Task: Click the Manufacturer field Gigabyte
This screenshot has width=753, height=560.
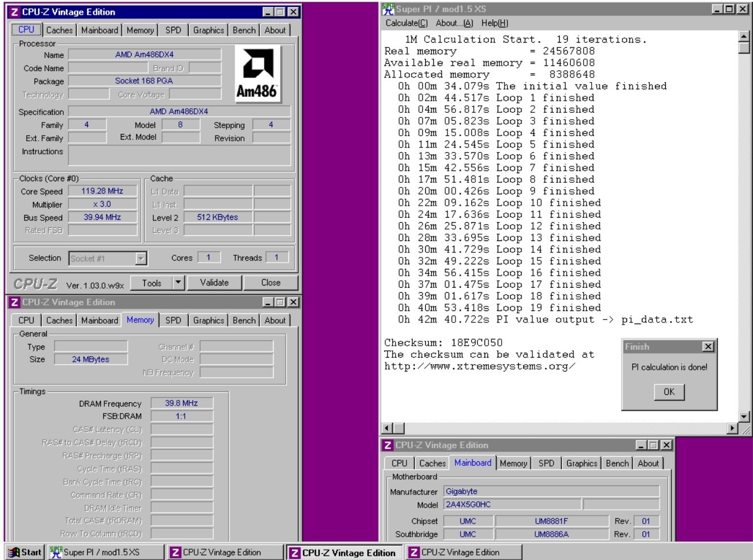Action: click(551, 492)
